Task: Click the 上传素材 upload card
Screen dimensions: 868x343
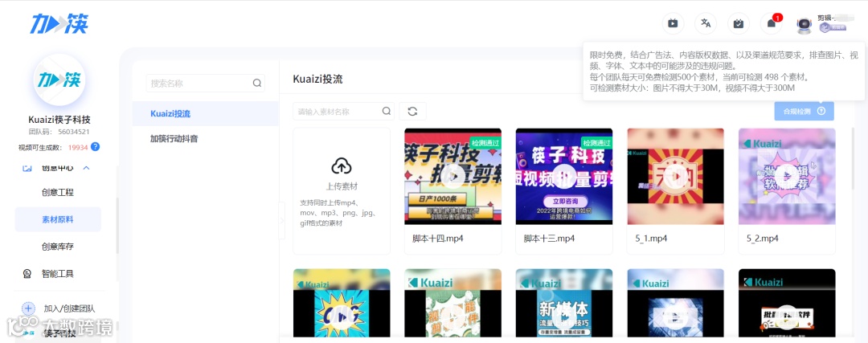Action: 342,191
